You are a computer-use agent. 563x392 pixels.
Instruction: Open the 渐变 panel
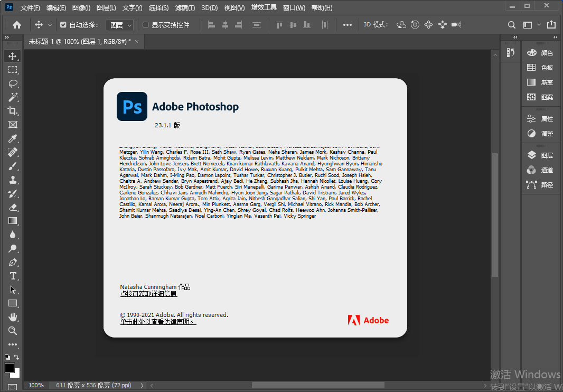click(x=540, y=82)
